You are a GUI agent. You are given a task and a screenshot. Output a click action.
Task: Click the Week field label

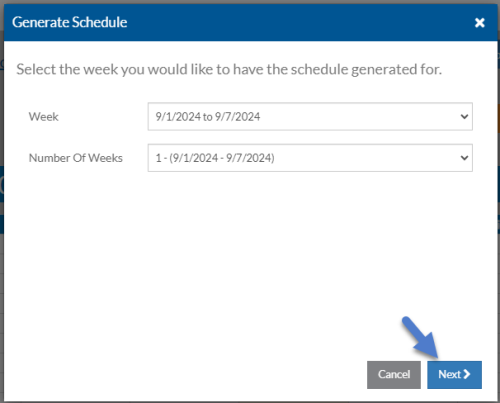click(44, 117)
